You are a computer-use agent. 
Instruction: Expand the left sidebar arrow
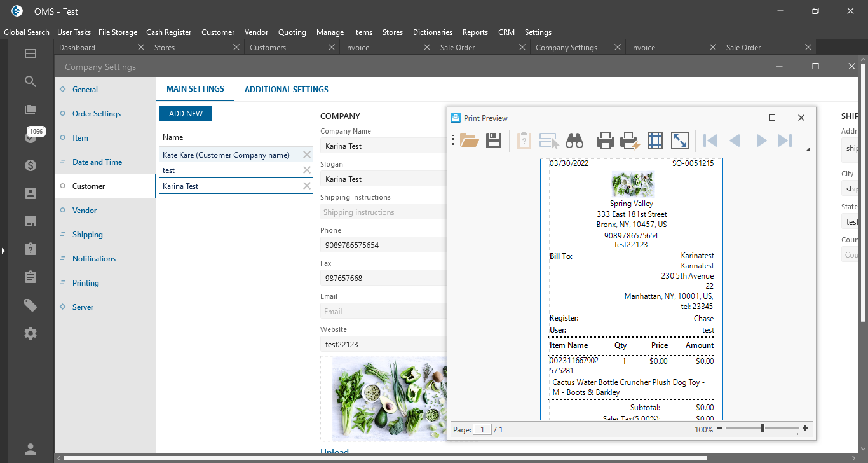(x=3, y=251)
